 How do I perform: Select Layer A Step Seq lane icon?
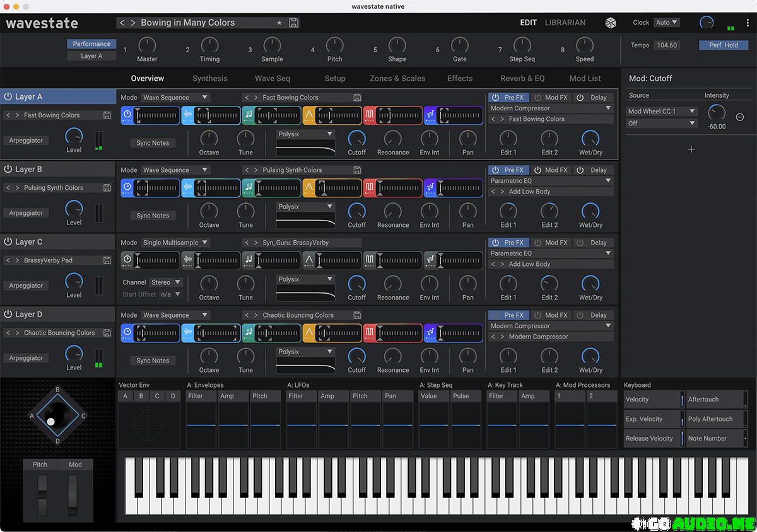pos(430,115)
